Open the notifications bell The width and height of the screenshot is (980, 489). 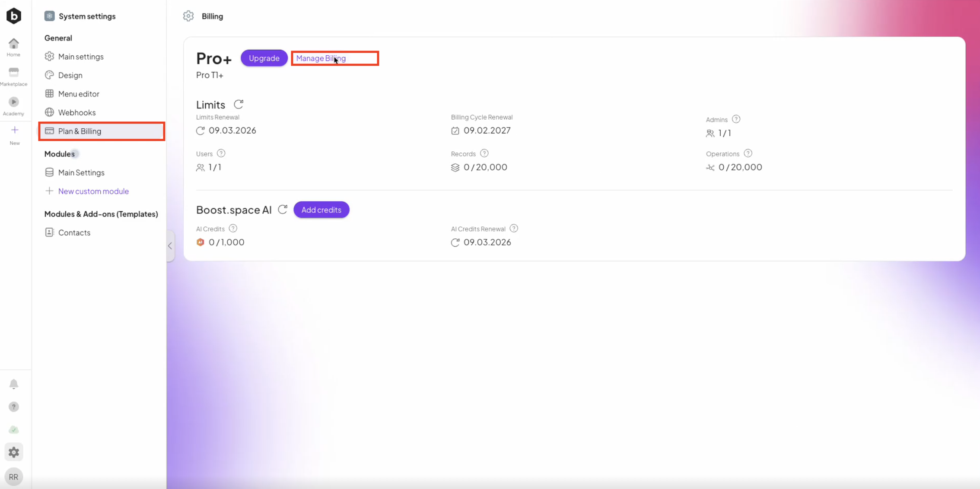click(14, 384)
